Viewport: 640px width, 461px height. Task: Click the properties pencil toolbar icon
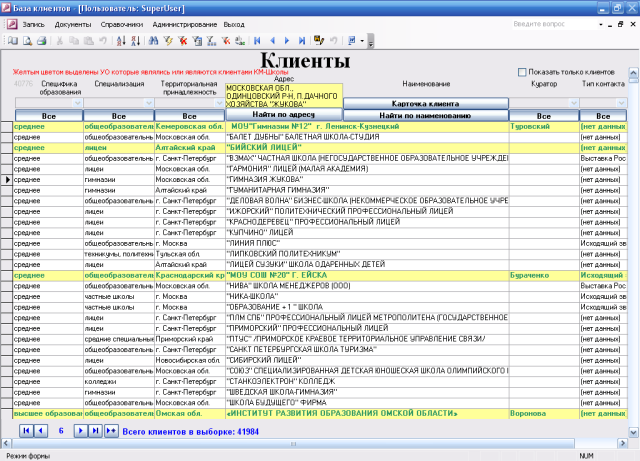319,40
